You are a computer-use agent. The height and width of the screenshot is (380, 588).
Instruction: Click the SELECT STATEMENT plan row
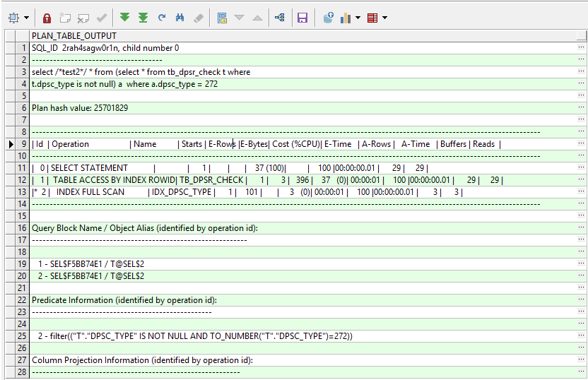(303, 168)
